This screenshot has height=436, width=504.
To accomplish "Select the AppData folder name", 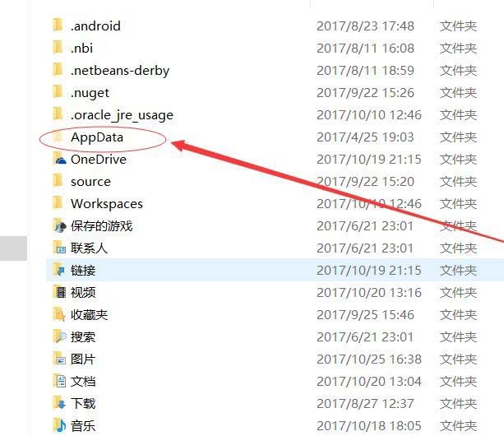I will coord(97,137).
